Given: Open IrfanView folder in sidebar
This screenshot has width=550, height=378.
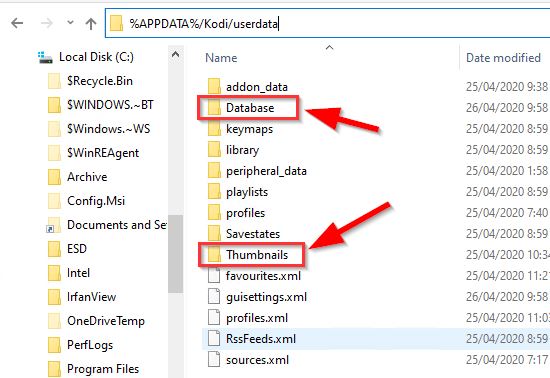Looking at the screenshot, I should [x=91, y=297].
